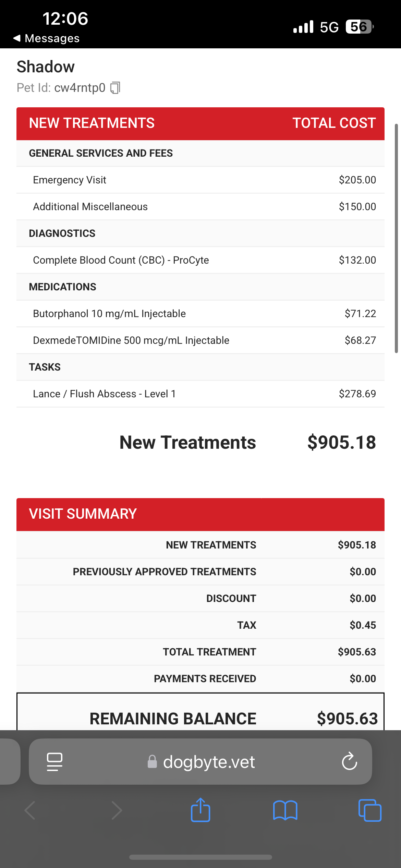Open the page settings reader icon
The width and height of the screenshot is (401, 868).
pos(54,762)
